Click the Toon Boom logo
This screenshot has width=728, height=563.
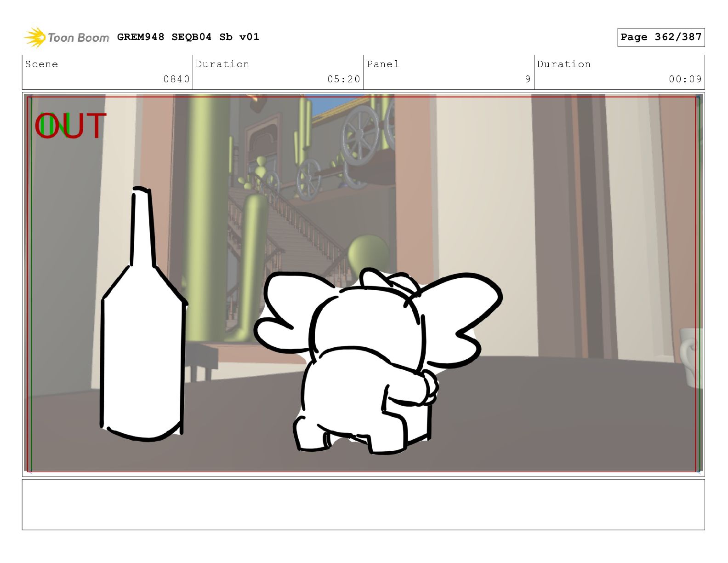pos(67,37)
